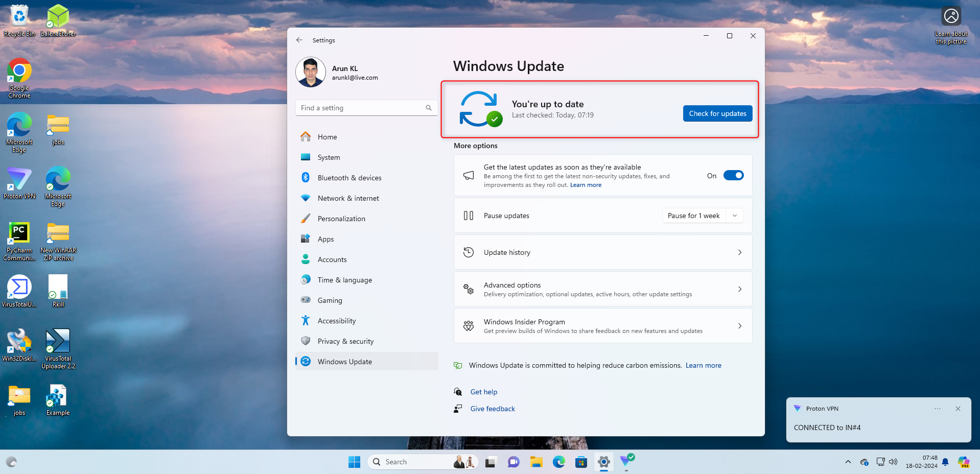Select VirusTotal Uploader 2.2 desktop icon
The height and width of the screenshot is (474, 980).
(58, 349)
